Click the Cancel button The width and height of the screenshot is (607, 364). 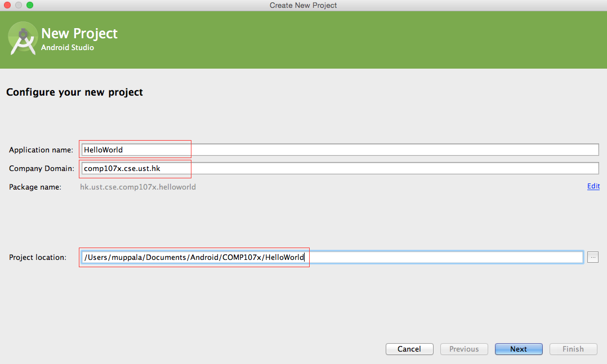pos(409,349)
